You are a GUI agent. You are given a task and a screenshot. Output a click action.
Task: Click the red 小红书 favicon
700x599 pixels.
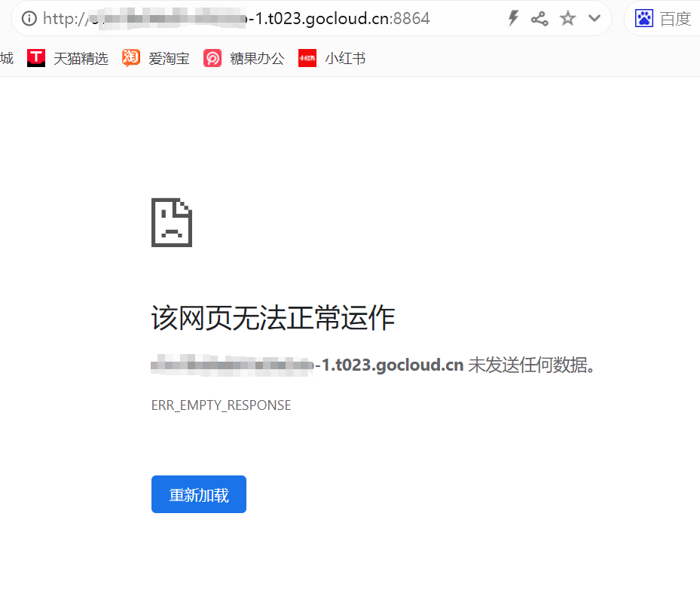[307, 58]
